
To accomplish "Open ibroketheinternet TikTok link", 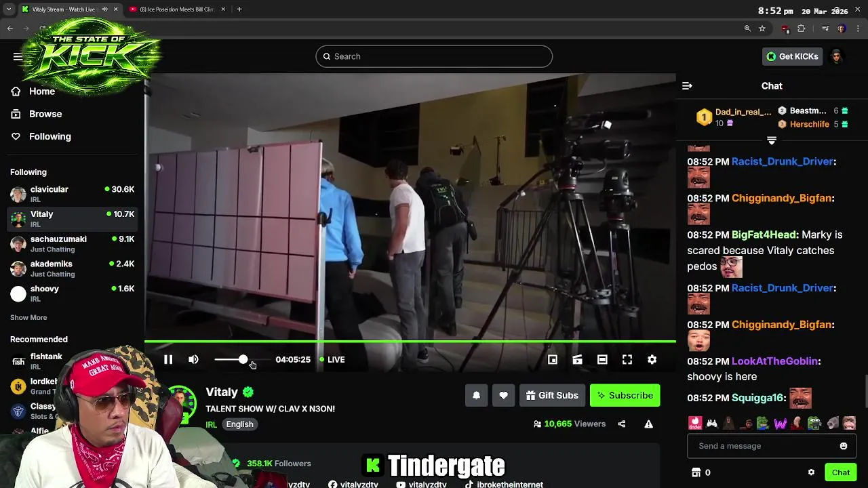I will pos(504,485).
